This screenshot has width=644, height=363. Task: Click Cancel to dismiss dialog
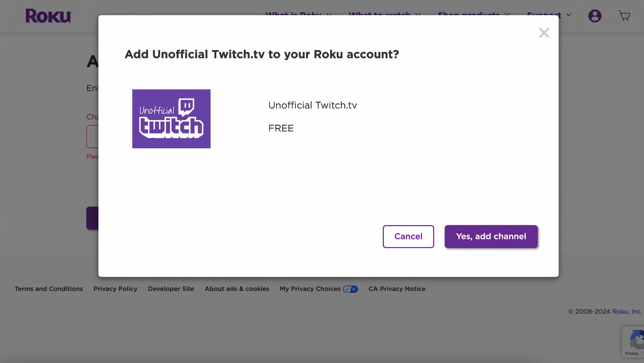408,236
